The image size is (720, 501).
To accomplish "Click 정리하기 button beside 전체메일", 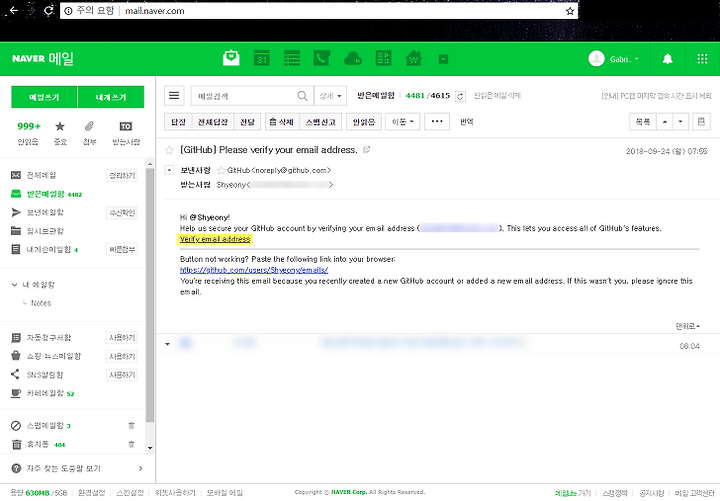I will [122, 175].
